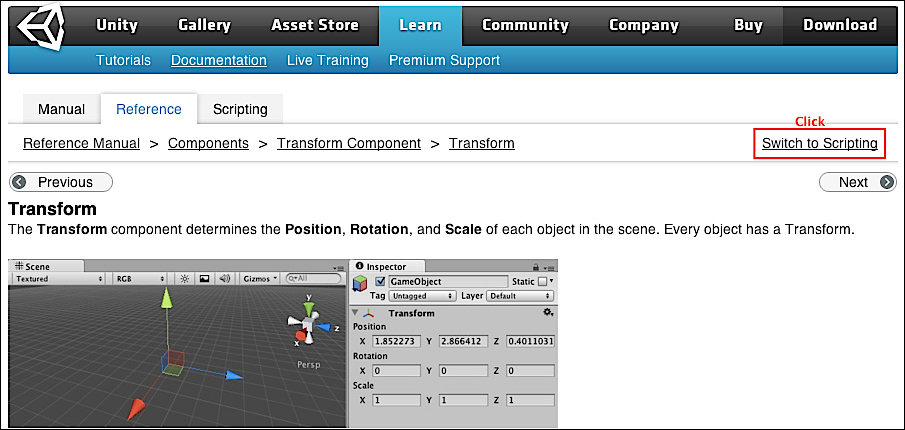Open the Transform gear settings menu
905x430 pixels.
(x=548, y=312)
